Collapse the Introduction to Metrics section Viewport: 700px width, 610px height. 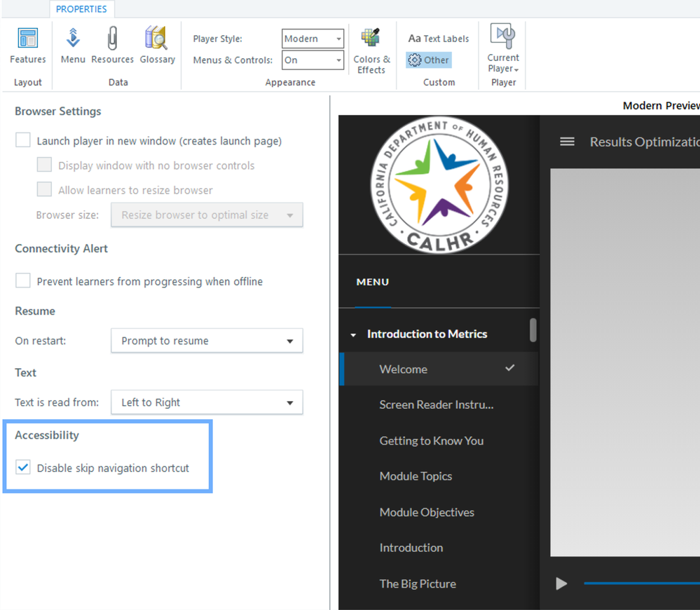[353, 334]
